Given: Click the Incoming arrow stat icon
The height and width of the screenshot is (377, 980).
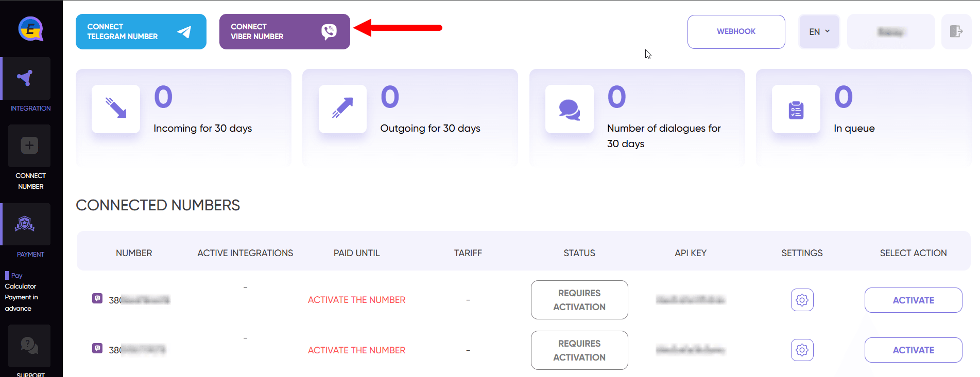Looking at the screenshot, I should click(116, 109).
